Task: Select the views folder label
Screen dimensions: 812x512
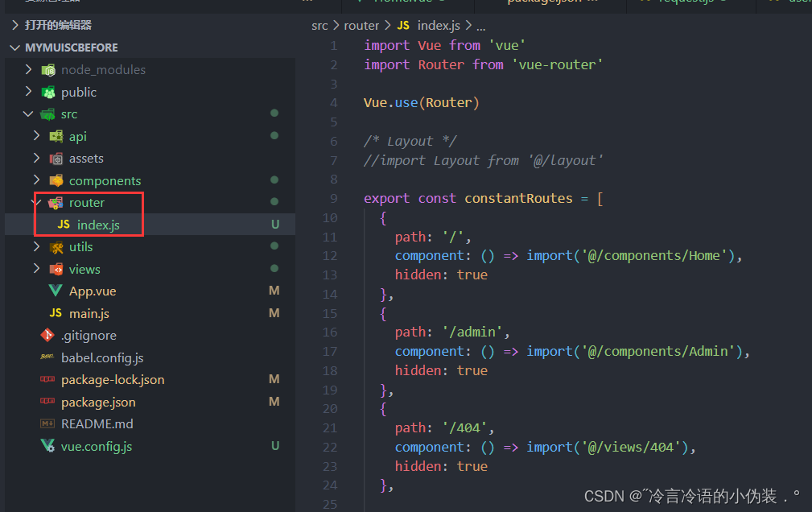Action: coord(85,270)
